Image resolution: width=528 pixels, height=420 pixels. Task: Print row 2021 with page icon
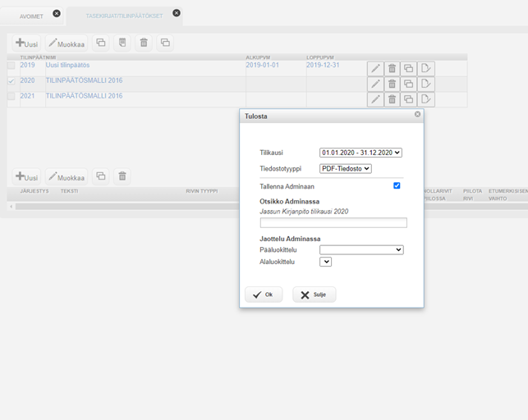coord(426,99)
